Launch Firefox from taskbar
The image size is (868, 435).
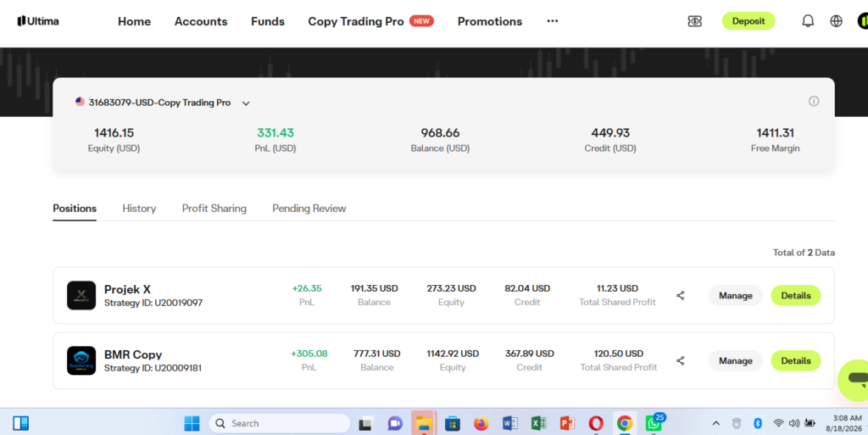click(x=481, y=424)
